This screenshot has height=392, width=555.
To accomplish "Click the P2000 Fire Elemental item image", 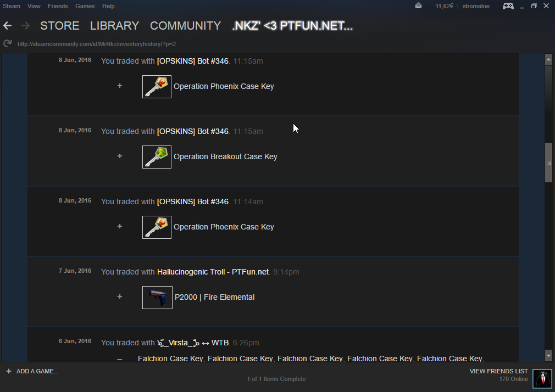I will (x=157, y=297).
